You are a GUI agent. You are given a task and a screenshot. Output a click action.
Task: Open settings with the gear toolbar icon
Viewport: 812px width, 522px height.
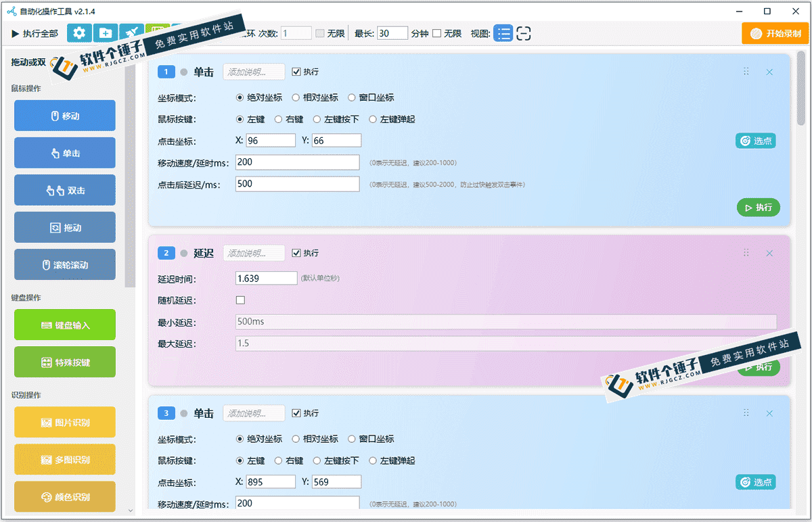[x=80, y=33]
